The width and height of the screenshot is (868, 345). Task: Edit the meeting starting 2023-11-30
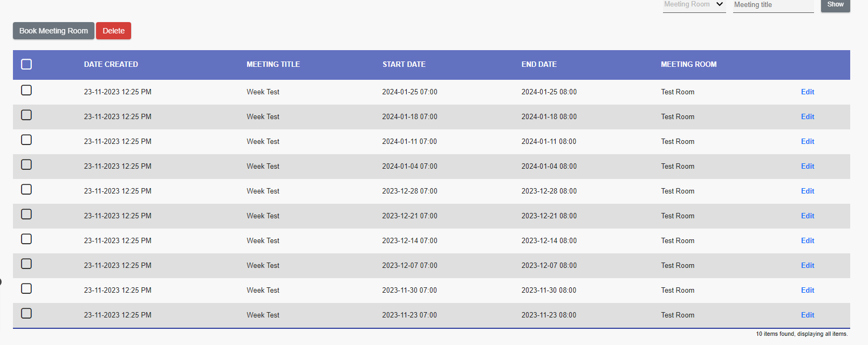click(808, 290)
